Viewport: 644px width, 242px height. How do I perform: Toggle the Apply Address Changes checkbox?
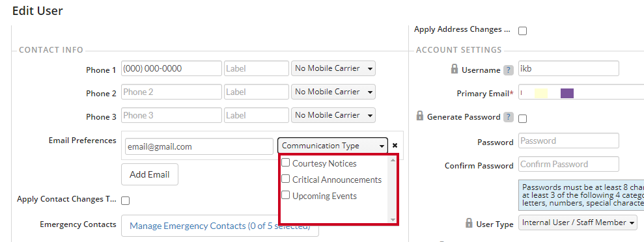pyautogui.click(x=522, y=31)
